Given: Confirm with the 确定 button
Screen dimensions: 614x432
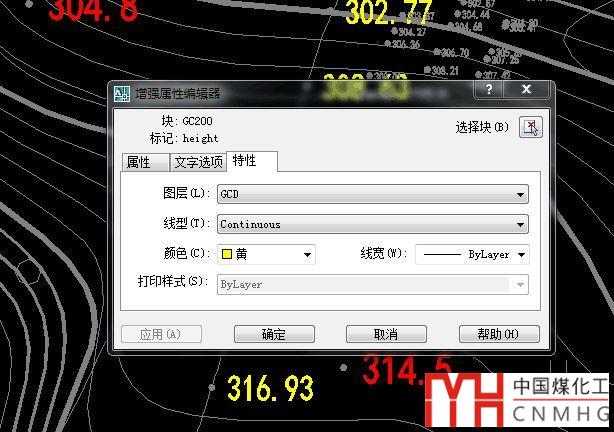Looking at the screenshot, I should tap(274, 334).
